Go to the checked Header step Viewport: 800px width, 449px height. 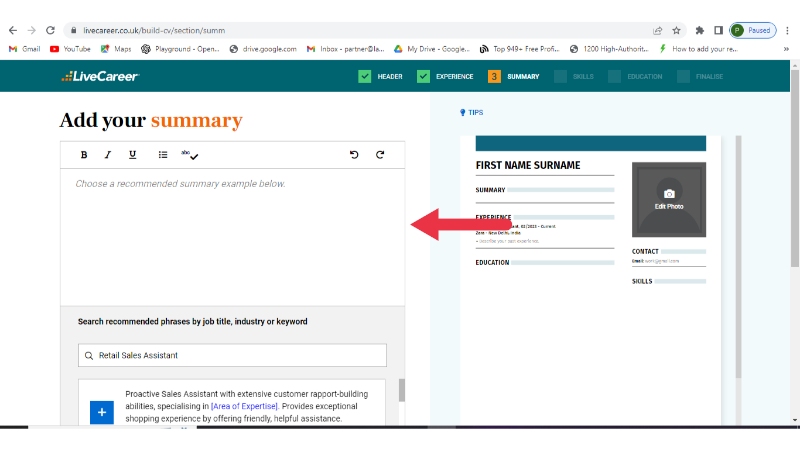pyautogui.click(x=380, y=76)
